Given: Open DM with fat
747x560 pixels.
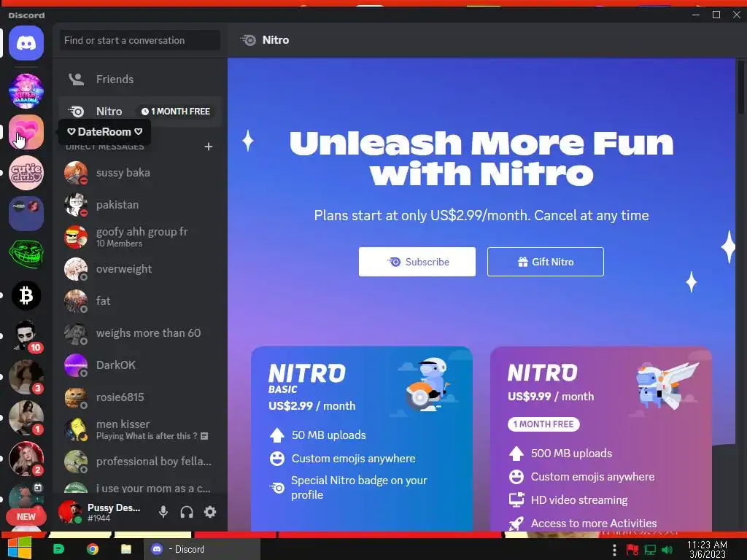Looking at the screenshot, I should pos(140,301).
